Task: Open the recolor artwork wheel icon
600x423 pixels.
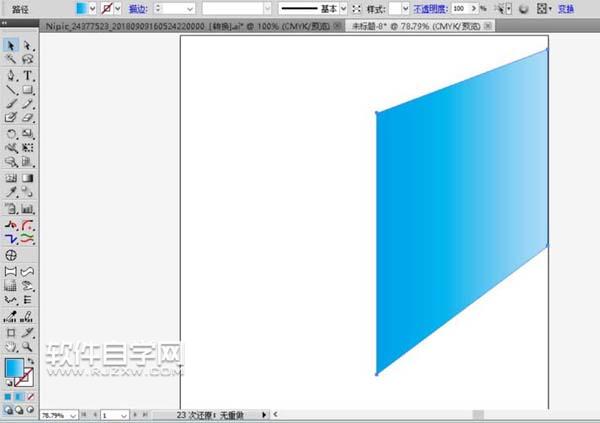Action: pyautogui.click(x=523, y=9)
